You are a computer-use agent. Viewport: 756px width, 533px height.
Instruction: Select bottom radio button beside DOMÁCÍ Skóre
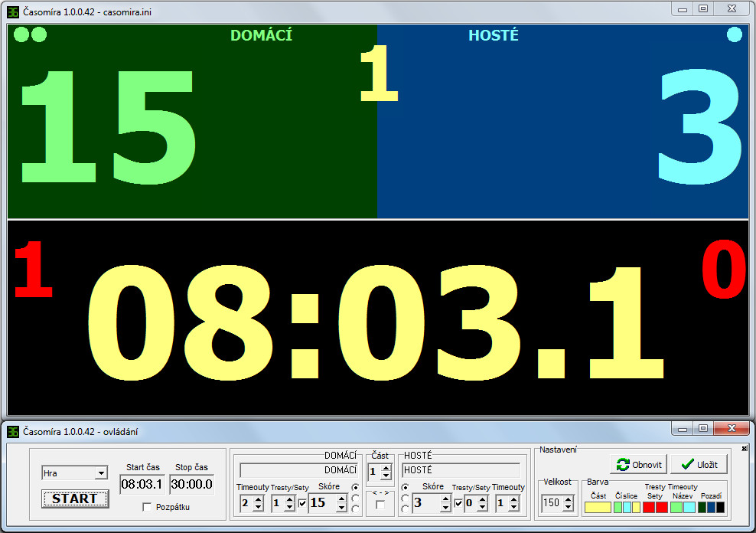click(x=355, y=508)
